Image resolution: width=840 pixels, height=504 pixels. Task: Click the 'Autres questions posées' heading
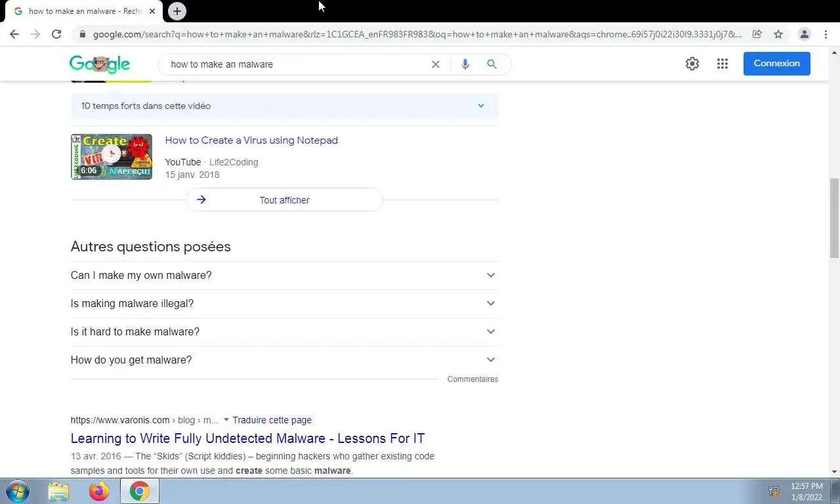click(150, 247)
